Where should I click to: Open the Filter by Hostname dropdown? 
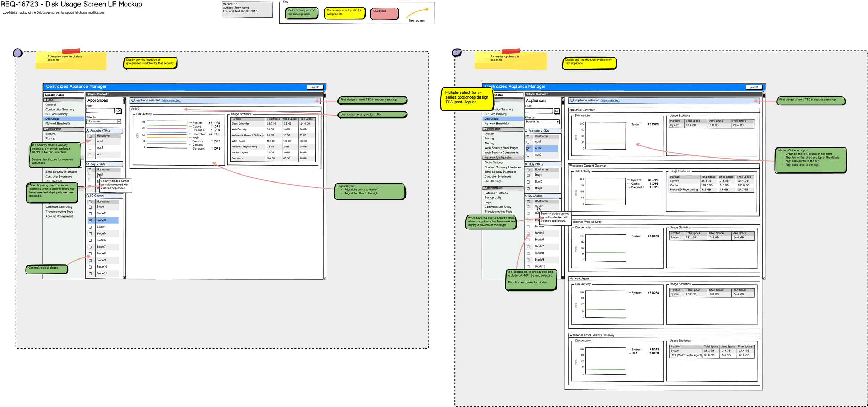(119, 121)
